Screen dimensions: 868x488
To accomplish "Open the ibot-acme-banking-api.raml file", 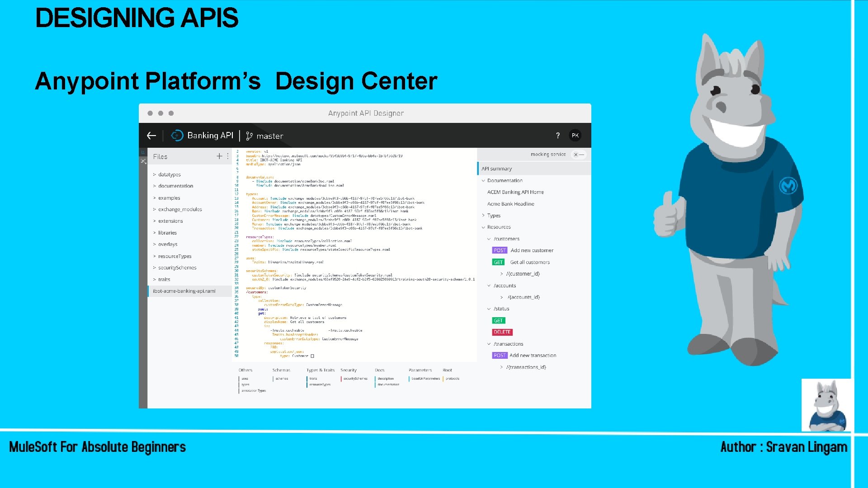I will tap(190, 291).
